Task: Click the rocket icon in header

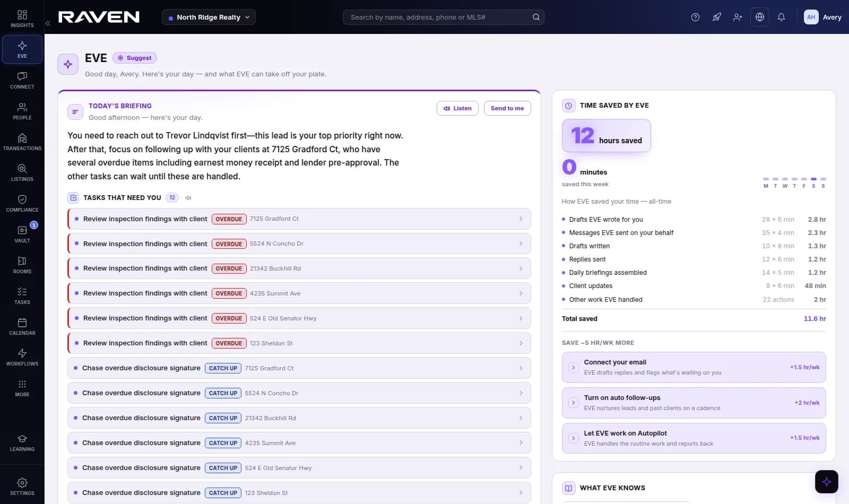Action: (x=717, y=17)
